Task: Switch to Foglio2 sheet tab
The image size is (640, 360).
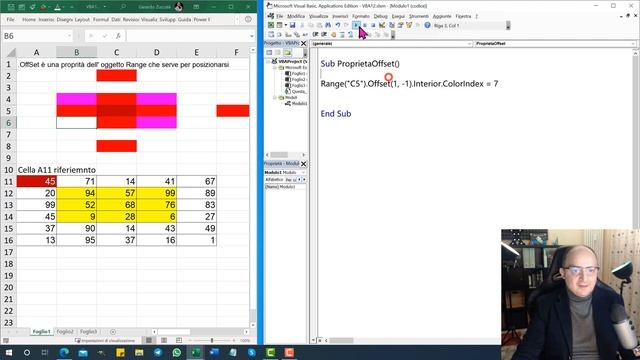Action: (65, 332)
